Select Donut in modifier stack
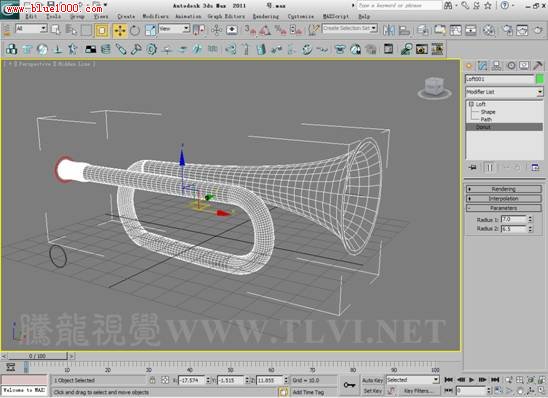This screenshot has height=398, width=548. click(504, 127)
